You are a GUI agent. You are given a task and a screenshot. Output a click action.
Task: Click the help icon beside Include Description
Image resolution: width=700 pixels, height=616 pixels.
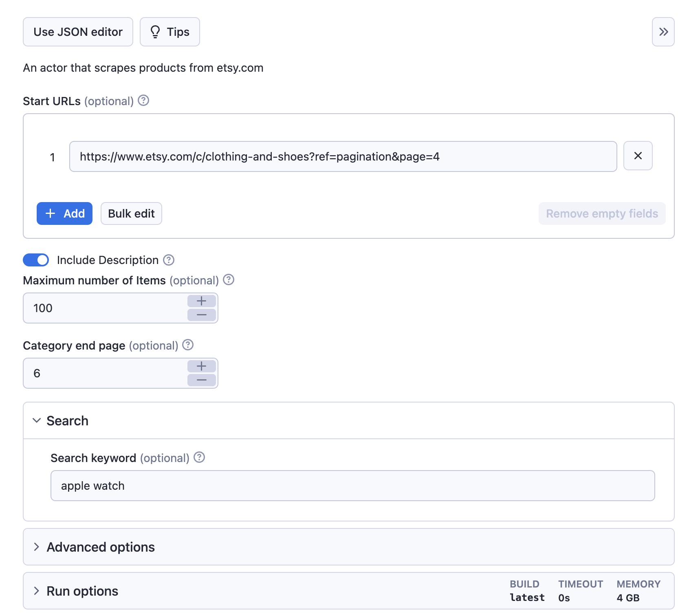point(169,260)
